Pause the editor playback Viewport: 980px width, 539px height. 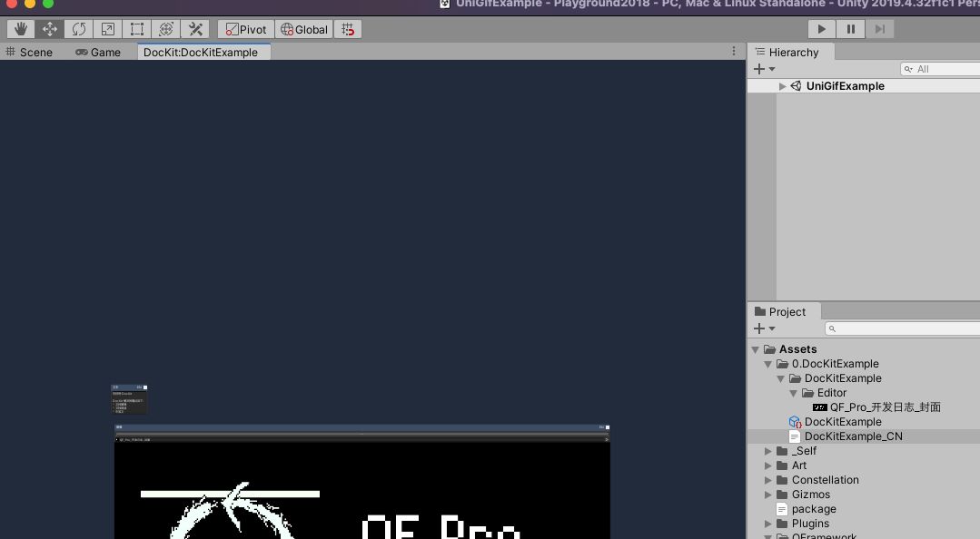click(x=851, y=29)
